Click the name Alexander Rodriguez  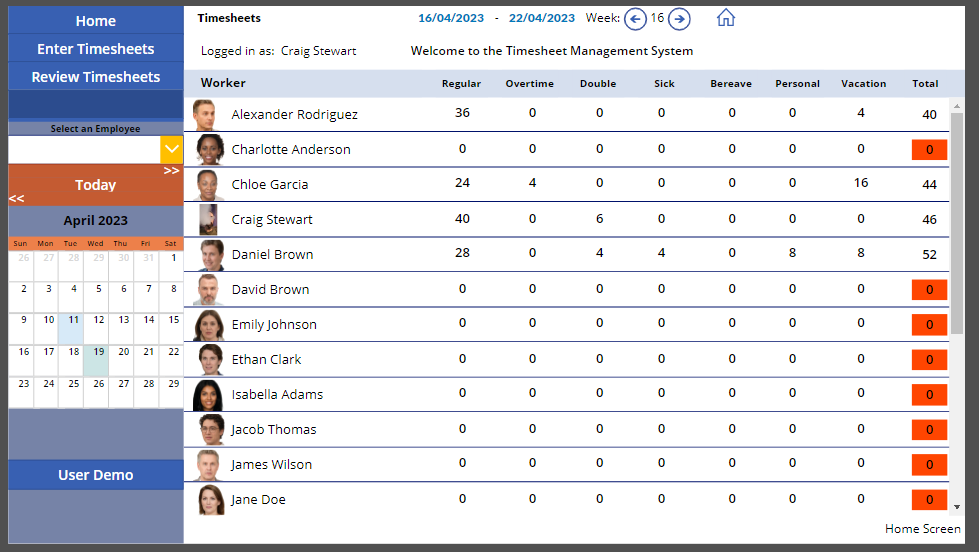[295, 115]
